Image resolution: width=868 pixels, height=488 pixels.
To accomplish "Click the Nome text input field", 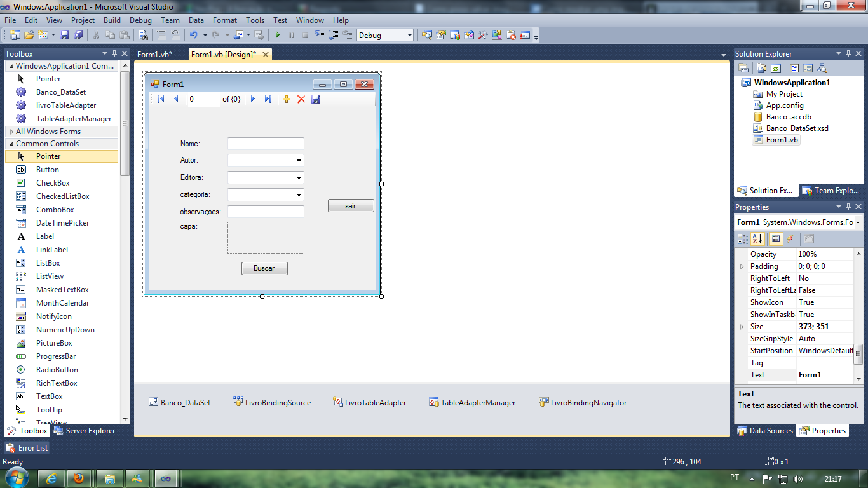I will coord(266,144).
